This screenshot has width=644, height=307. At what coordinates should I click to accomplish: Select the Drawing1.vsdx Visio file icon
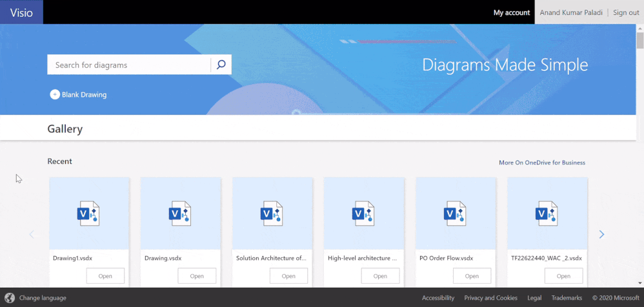88,213
